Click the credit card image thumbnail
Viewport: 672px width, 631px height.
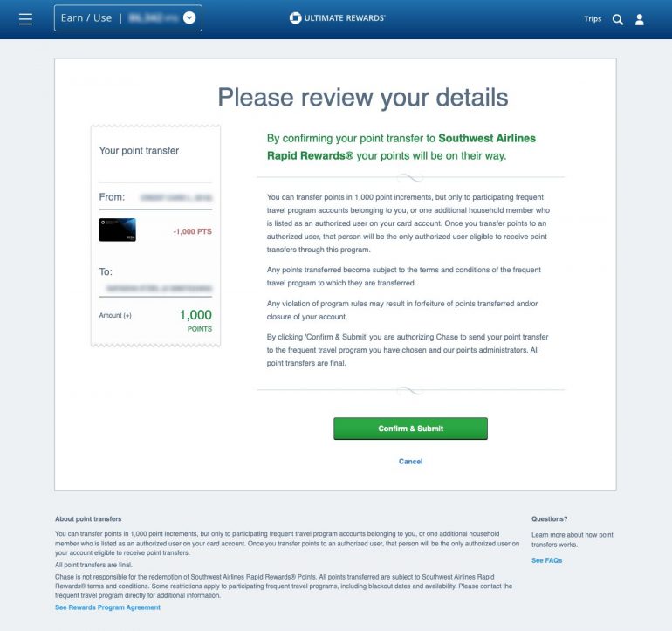coord(118,230)
